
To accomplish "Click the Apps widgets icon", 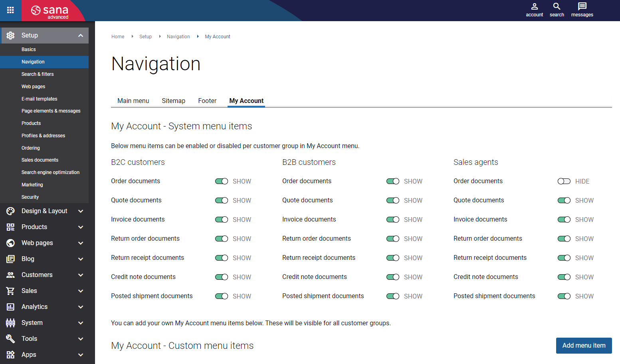I will click(x=11, y=355).
